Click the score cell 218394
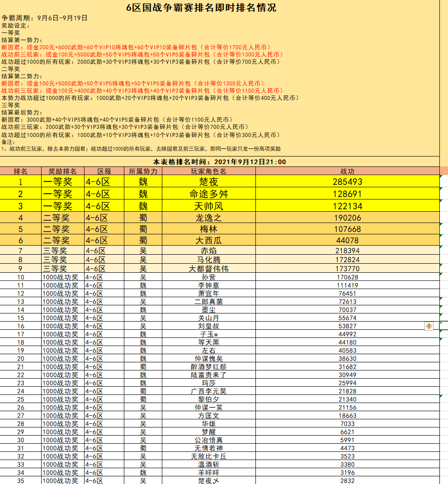The height and width of the screenshot is (484, 448). point(348,250)
